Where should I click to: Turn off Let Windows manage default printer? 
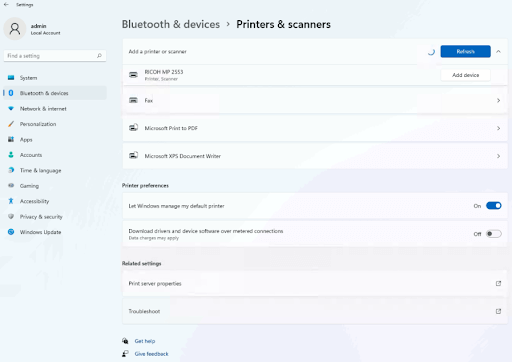point(494,206)
